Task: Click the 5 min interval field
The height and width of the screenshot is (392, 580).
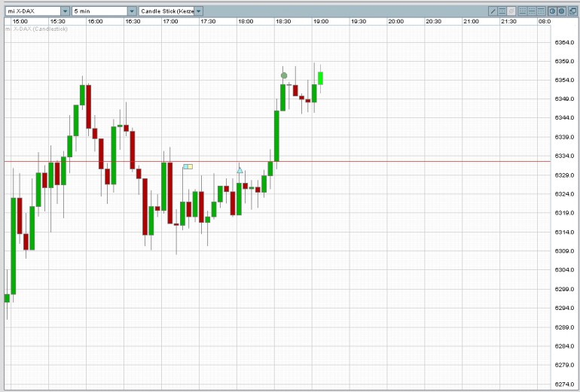Action: [x=100, y=11]
